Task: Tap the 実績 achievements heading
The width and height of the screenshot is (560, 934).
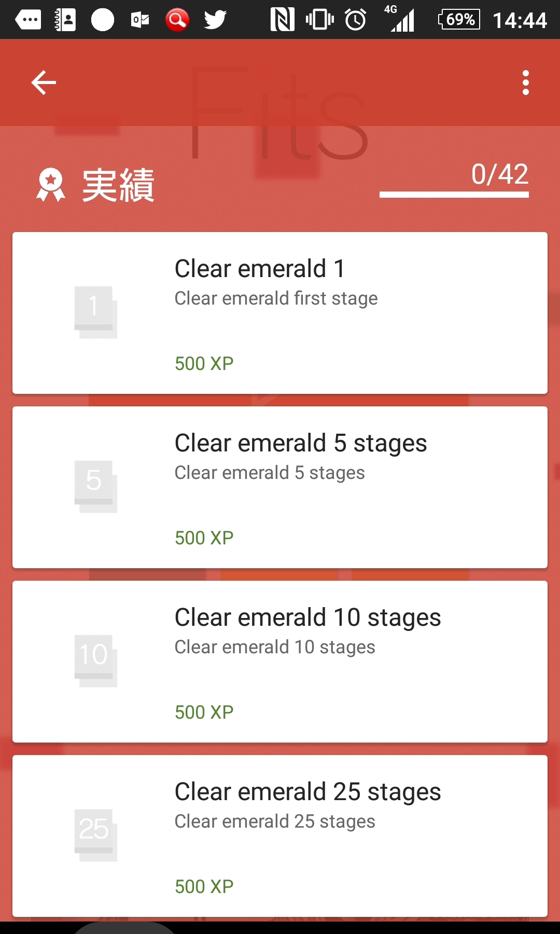Action: (x=118, y=185)
